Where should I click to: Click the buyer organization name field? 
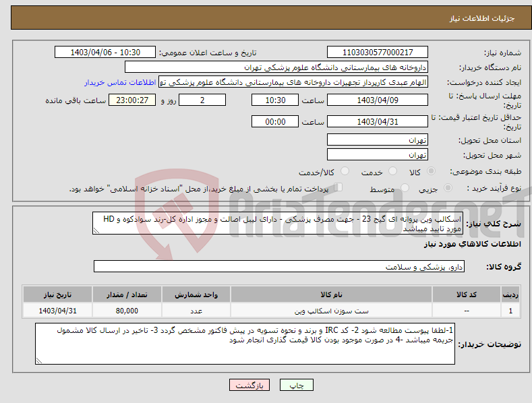276,67
